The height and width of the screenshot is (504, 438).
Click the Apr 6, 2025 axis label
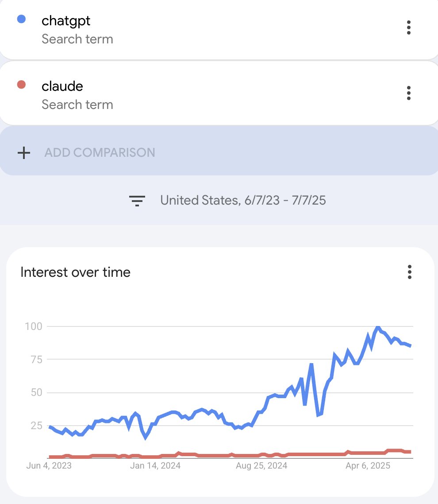[x=368, y=466]
